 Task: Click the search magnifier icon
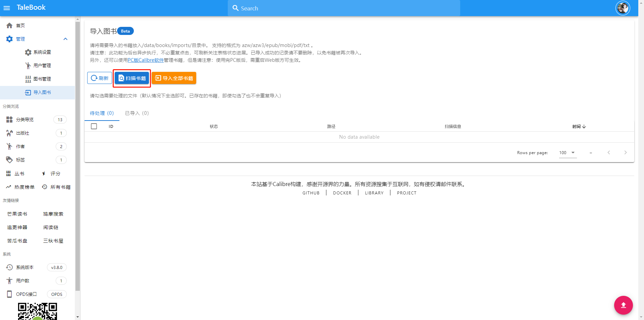[x=236, y=8]
